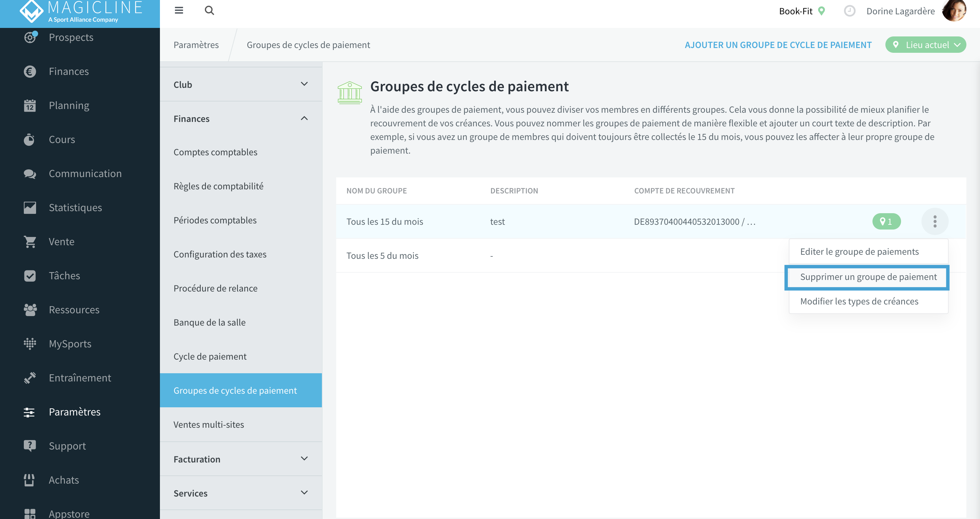Expand the Club settings section
980x519 pixels.
pyautogui.click(x=241, y=84)
